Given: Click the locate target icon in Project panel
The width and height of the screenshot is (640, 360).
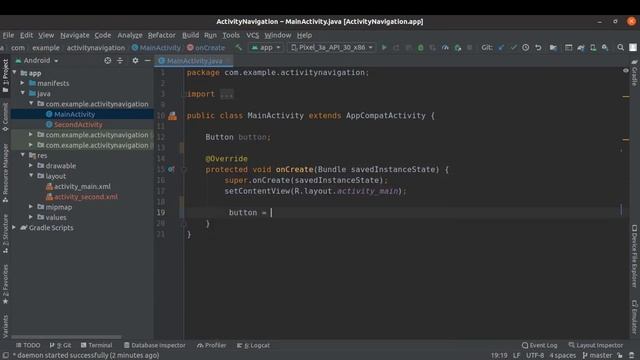Looking at the screenshot, I should (x=107, y=60).
